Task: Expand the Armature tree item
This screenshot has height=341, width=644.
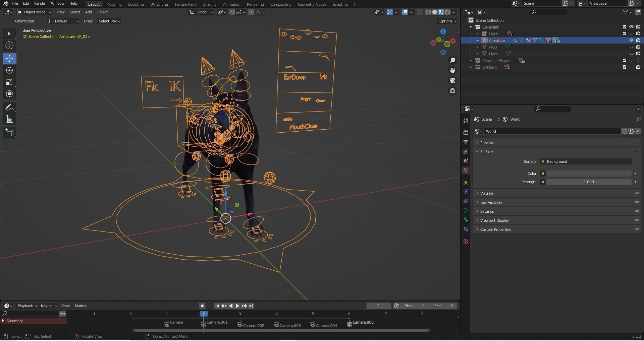Action: (x=477, y=40)
